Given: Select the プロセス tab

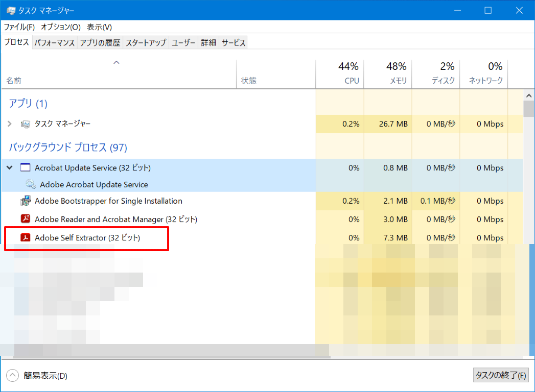Looking at the screenshot, I should click(17, 42).
